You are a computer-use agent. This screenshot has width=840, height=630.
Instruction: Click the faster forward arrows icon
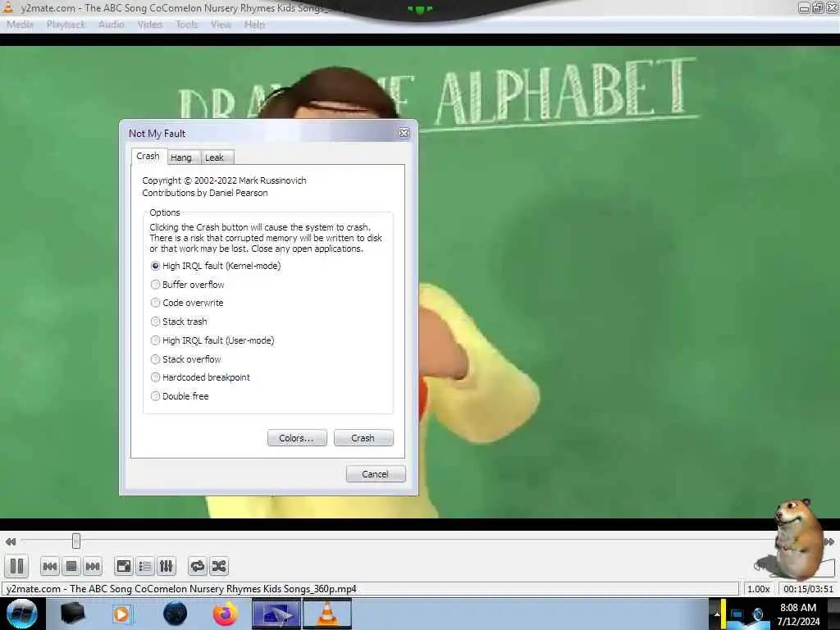829,541
